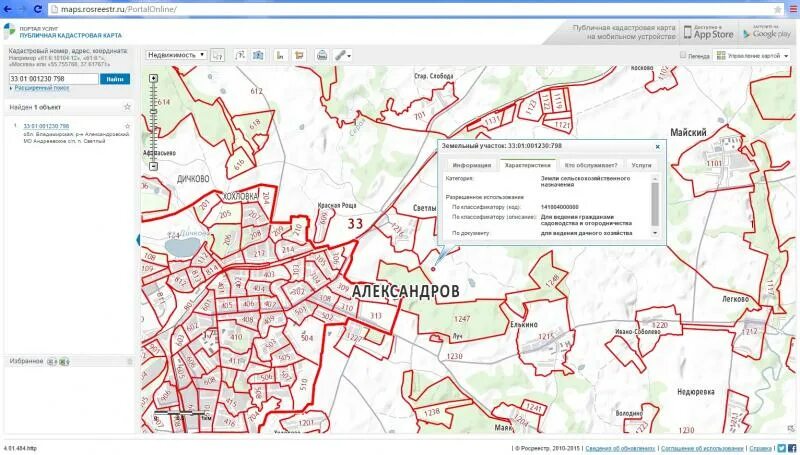Print the map with the printer icon
Image resolution: width=800 pixels, height=455 pixels.
coord(322,55)
